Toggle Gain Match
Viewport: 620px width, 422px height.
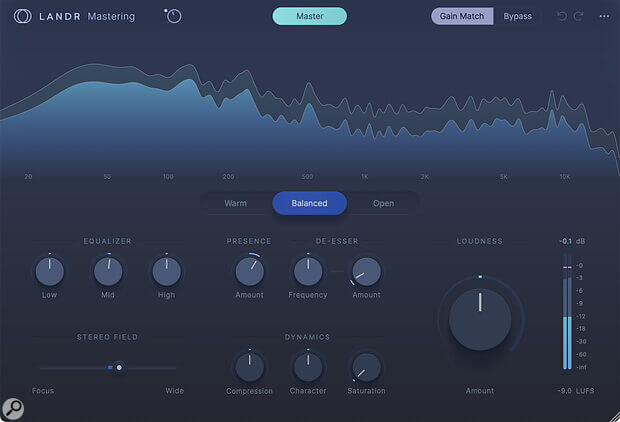point(462,16)
